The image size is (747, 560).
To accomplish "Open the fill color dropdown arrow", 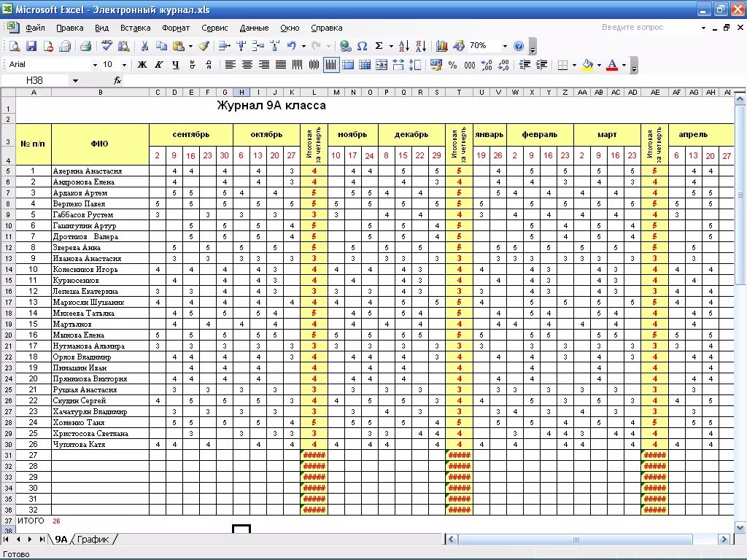I will 599,65.
